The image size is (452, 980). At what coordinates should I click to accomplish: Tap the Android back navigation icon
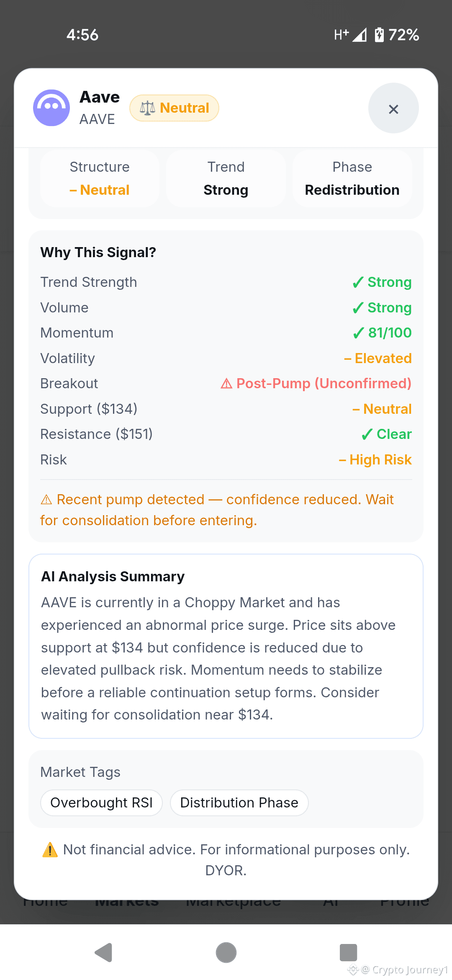[x=103, y=953]
